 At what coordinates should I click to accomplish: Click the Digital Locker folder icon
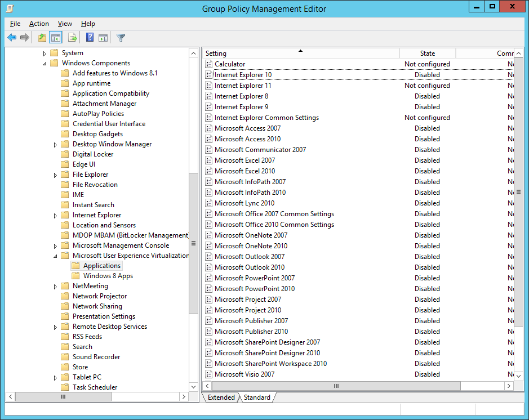[x=65, y=154]
